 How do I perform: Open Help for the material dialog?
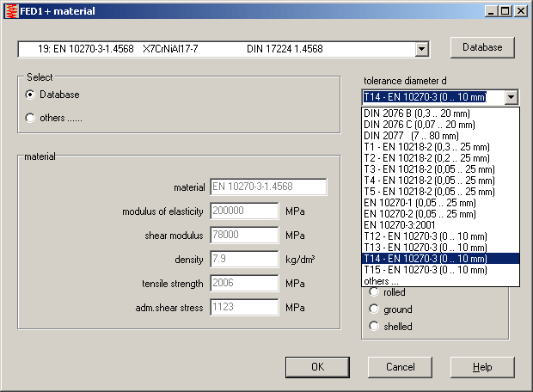coord(482,367)
